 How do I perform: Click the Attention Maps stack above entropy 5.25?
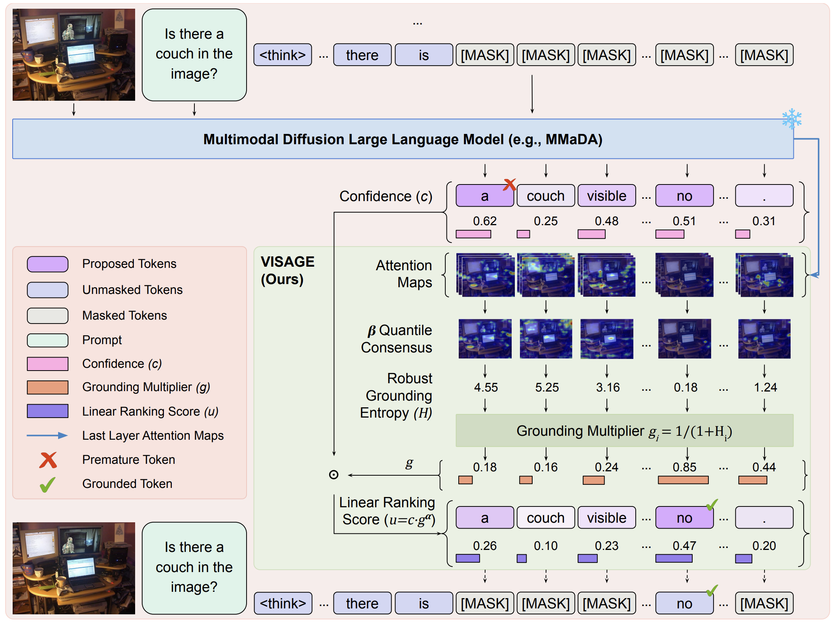546,275
